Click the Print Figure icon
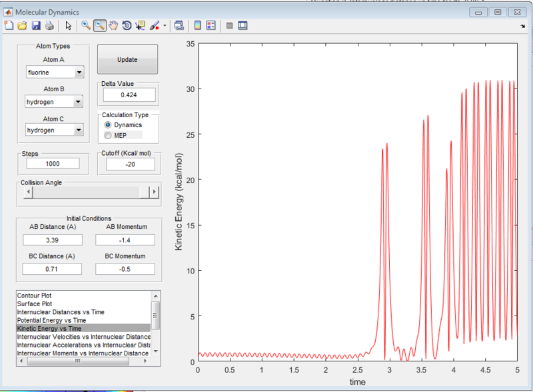The image size is (533, 392). pos(49,26)
